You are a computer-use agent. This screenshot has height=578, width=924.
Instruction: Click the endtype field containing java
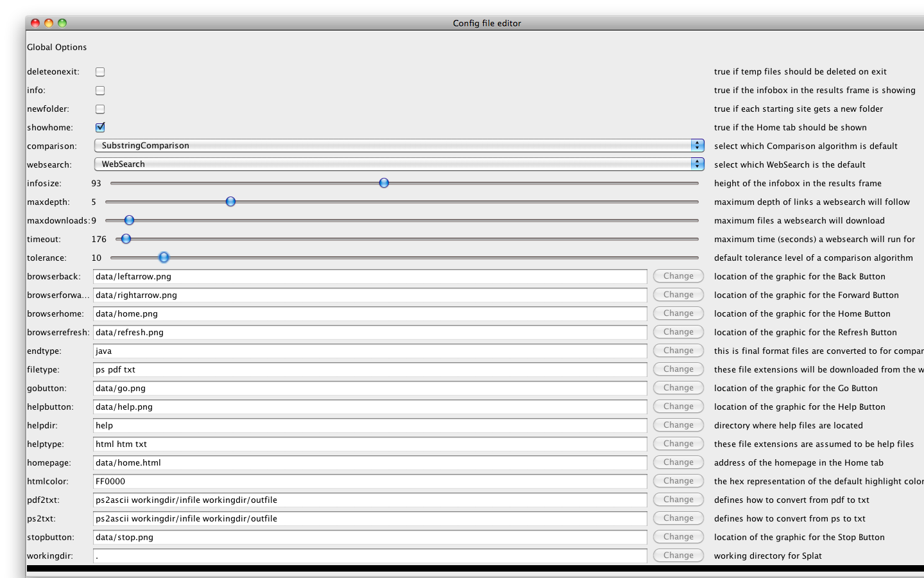[x=370, y=351]
